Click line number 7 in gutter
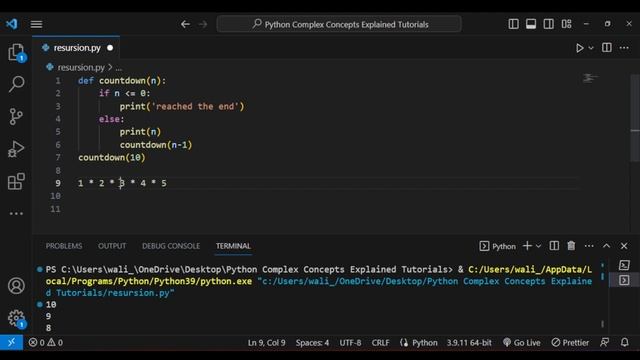 tap(58, 158)
